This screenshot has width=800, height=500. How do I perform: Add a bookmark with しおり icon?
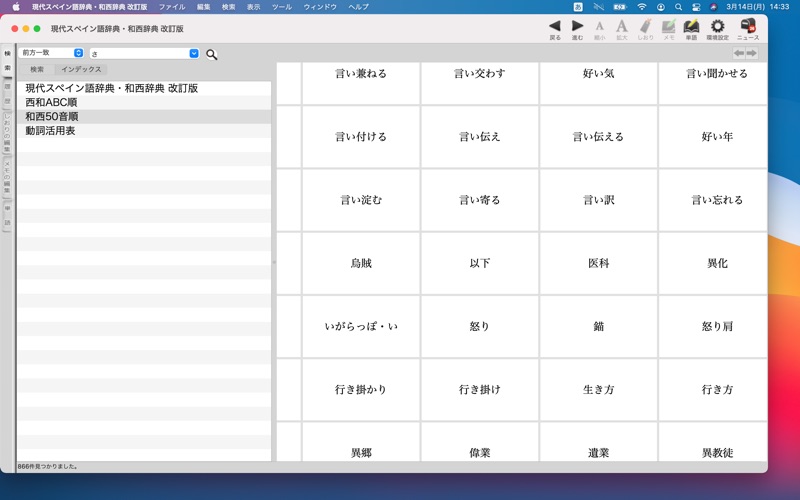click(645, 26)
